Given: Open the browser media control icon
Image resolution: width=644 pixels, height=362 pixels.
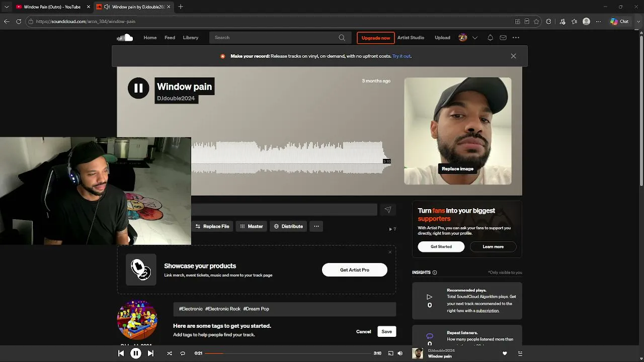Looking at the screenshot, I should [x=562, y=22].
